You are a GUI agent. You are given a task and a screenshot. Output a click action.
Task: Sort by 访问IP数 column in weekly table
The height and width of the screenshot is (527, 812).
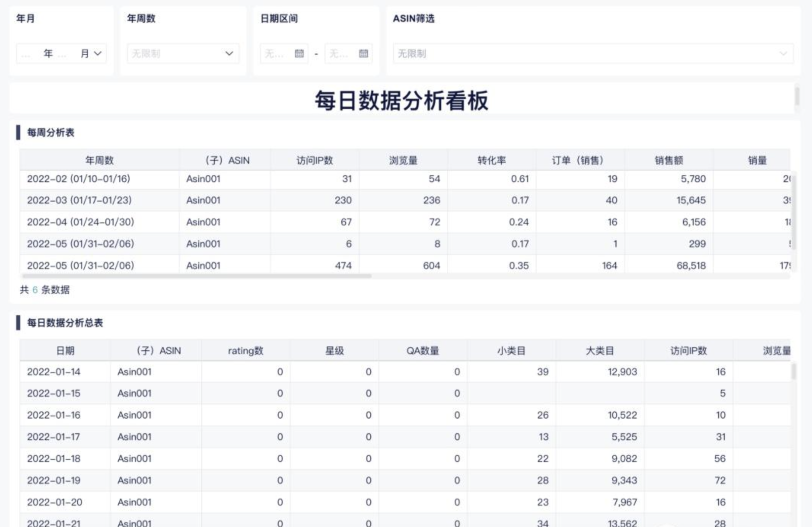point(314,160)
